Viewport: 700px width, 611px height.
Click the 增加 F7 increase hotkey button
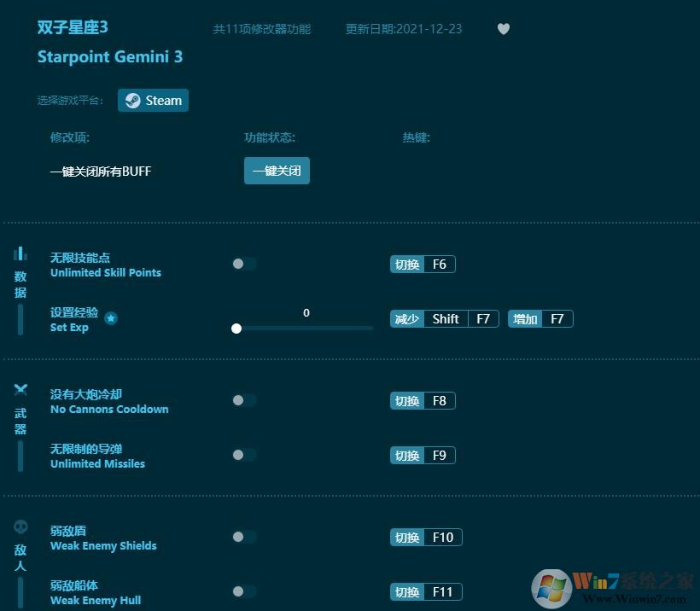[x=540, y=318]
